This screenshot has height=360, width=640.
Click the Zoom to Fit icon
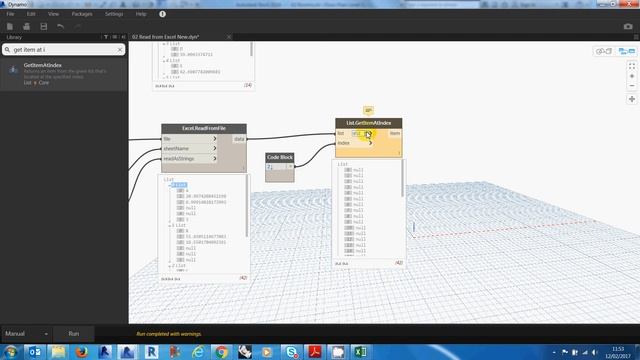pos(632,66)
